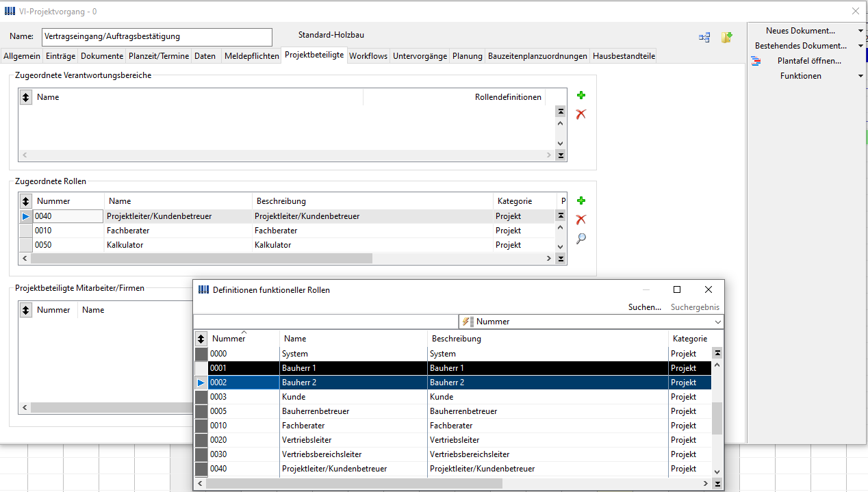Viewport: 868px width, 492px height.
Task: Add a responsibility area with the green plus
Action: 581,96
